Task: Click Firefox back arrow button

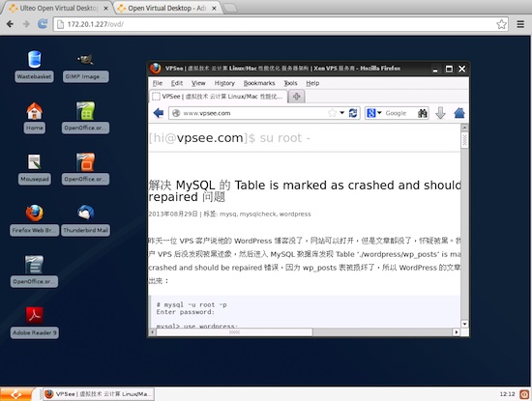Action: coord(158,113)
